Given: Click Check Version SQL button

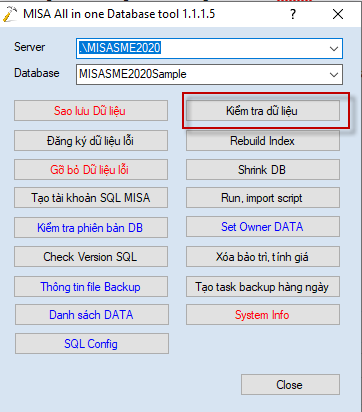Looking at the screenshot, I should click(91, 256).
